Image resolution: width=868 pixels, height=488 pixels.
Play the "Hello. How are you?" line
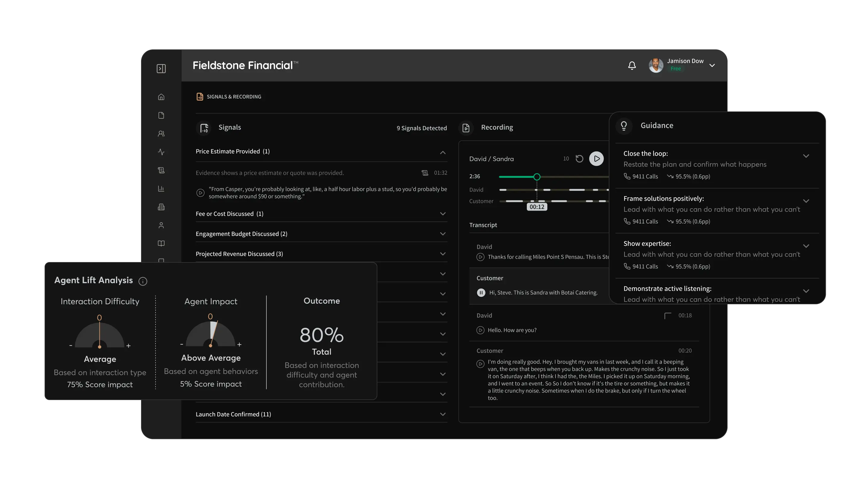(480, 330)
